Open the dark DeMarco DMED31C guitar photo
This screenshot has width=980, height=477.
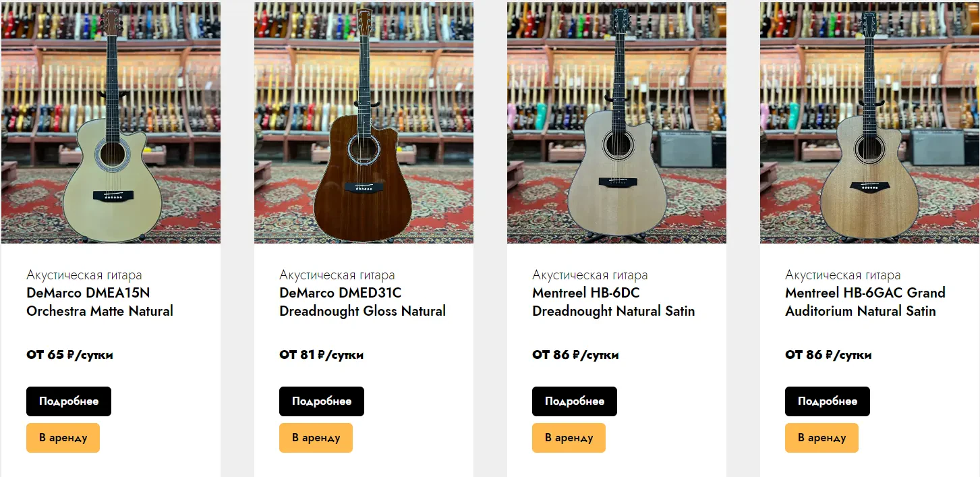(364, 122)
